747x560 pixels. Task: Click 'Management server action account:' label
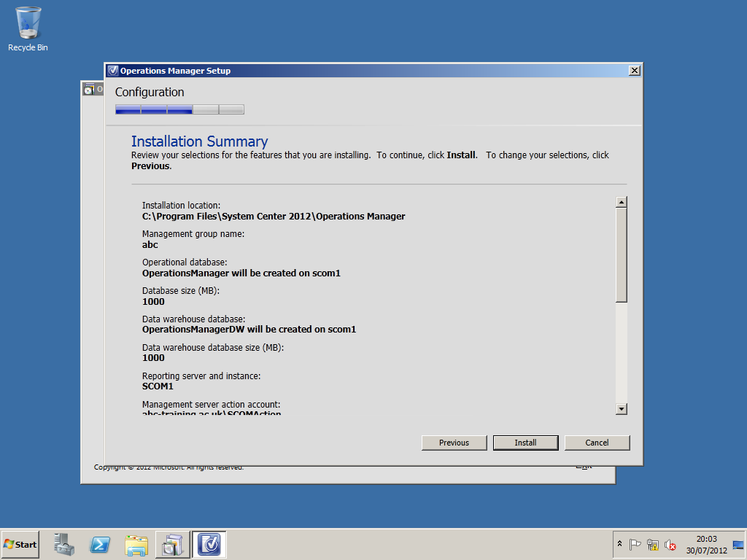click(x=211, y=404)
